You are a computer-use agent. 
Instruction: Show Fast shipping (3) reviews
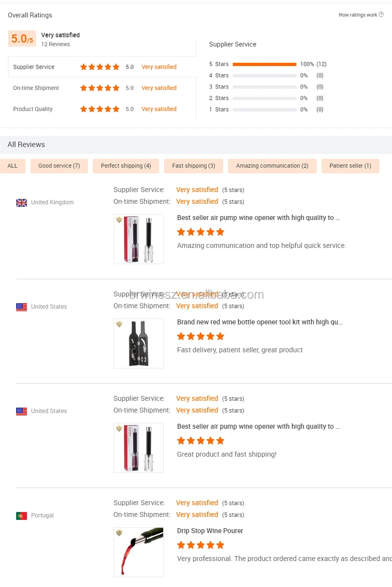pyautogui.click(x=194, y=166)
